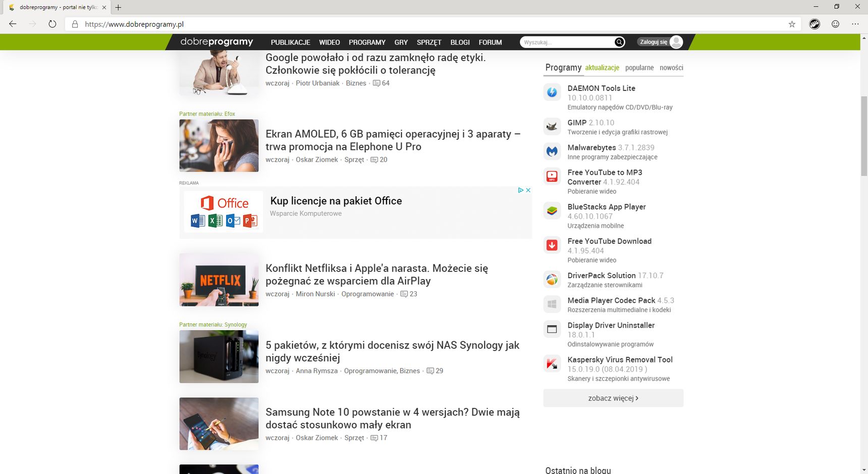Open comments on the Google article (64)
This screenshot has height=474, width=868.
pyautogui.click(x=381, y=83)
